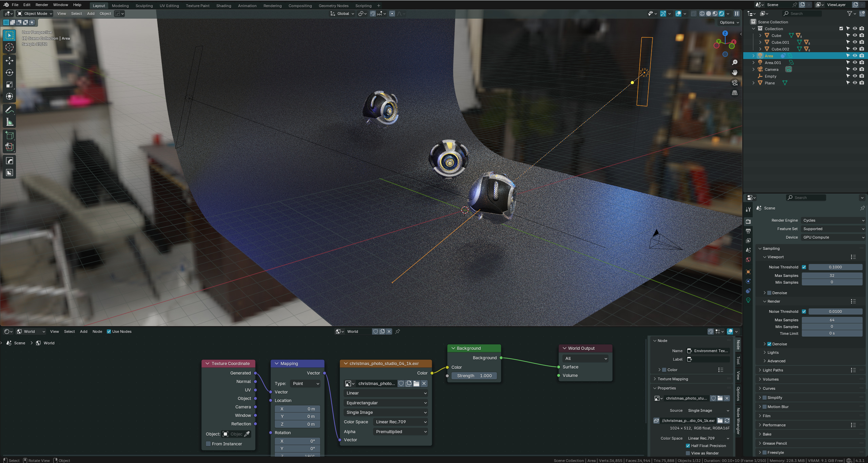
Task: Open Device dropdown showing GPU Compute
Action: tap(833, 237)
